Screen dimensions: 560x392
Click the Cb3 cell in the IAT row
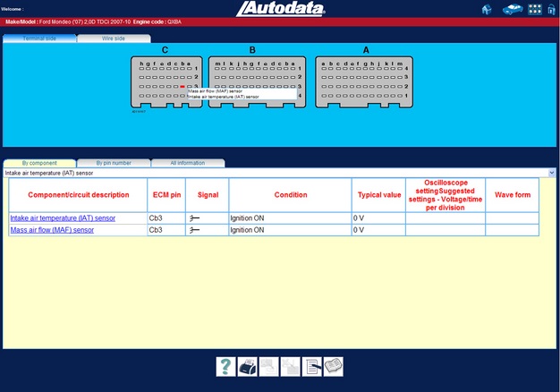pos(166,218)
